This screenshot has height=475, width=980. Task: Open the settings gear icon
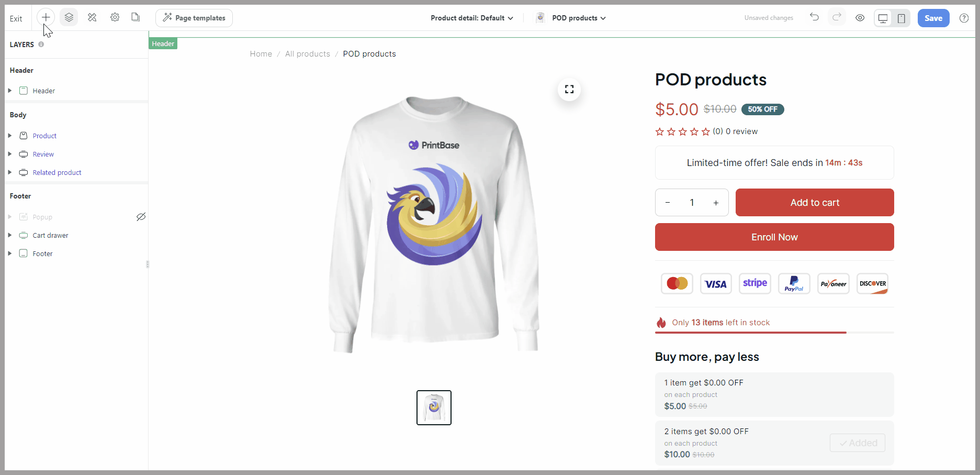(115, 17)
